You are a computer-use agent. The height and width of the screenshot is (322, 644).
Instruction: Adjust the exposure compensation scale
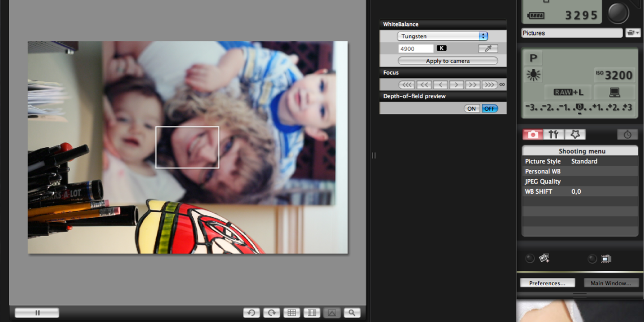pyautogui.click(x=580, y=108)
